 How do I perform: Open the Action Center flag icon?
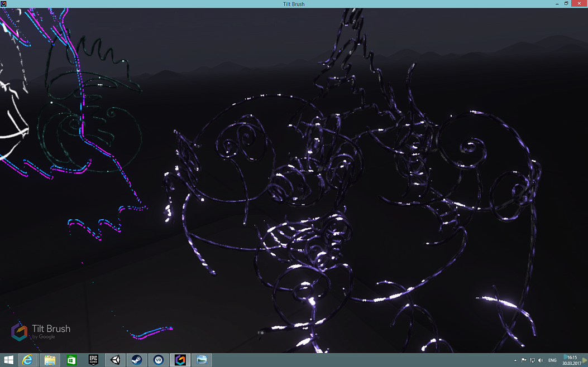click(524, 360)
